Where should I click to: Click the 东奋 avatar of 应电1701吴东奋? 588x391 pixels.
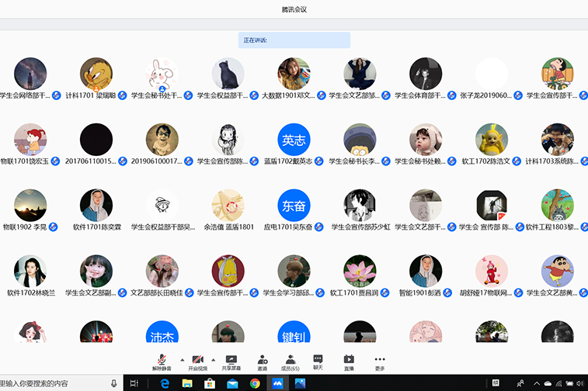point(294,206)
